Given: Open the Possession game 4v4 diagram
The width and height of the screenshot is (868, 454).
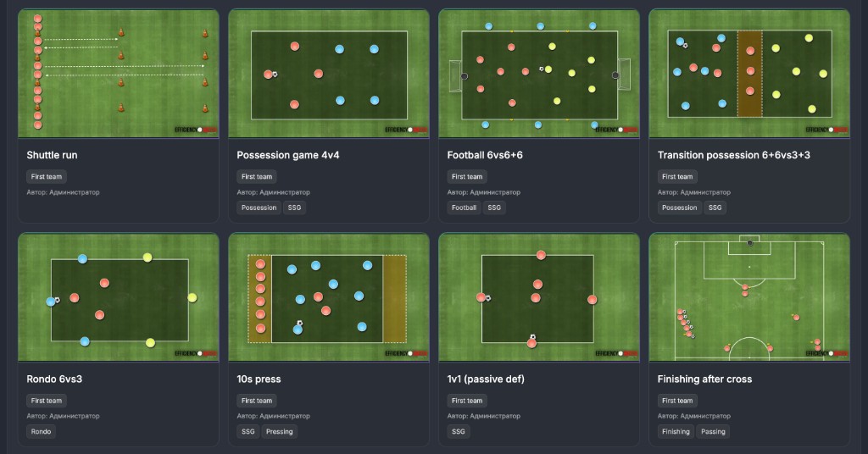Looking at the screenshot, I should 329,74.
